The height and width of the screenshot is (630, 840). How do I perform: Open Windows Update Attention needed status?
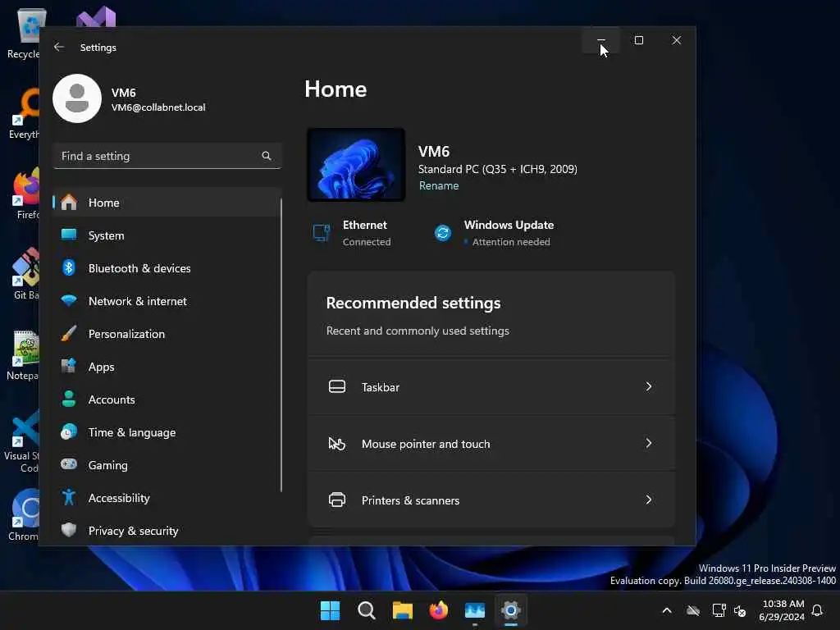pyautogui.click(x=494, y=233)
